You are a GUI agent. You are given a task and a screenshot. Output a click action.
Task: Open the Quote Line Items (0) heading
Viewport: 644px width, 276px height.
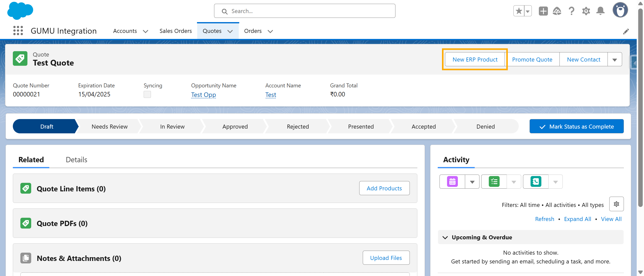tap(71, 189)
